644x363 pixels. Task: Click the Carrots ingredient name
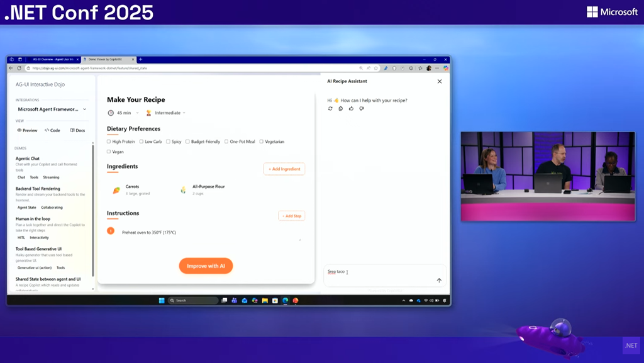[132, 186]
